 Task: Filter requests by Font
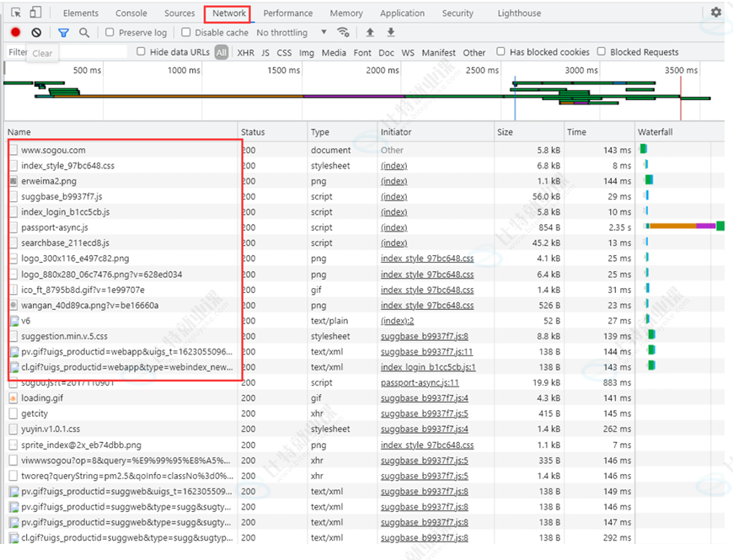(362, 53)
